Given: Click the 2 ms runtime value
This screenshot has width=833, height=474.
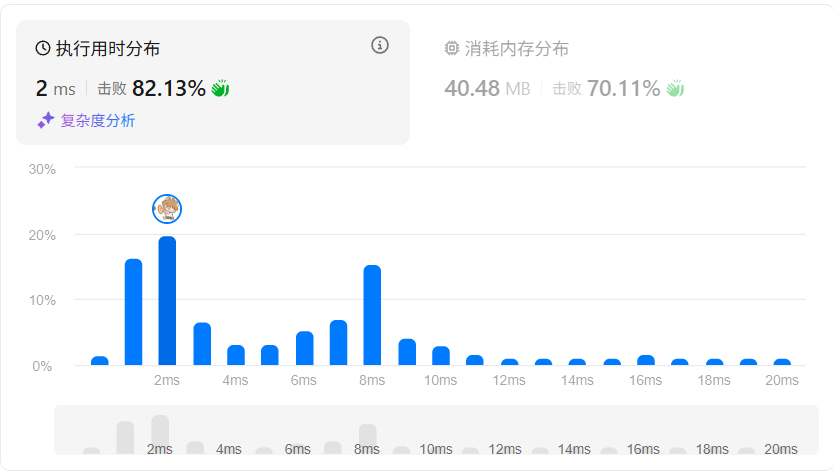Looking at the screenshot, I should [55, 88].
